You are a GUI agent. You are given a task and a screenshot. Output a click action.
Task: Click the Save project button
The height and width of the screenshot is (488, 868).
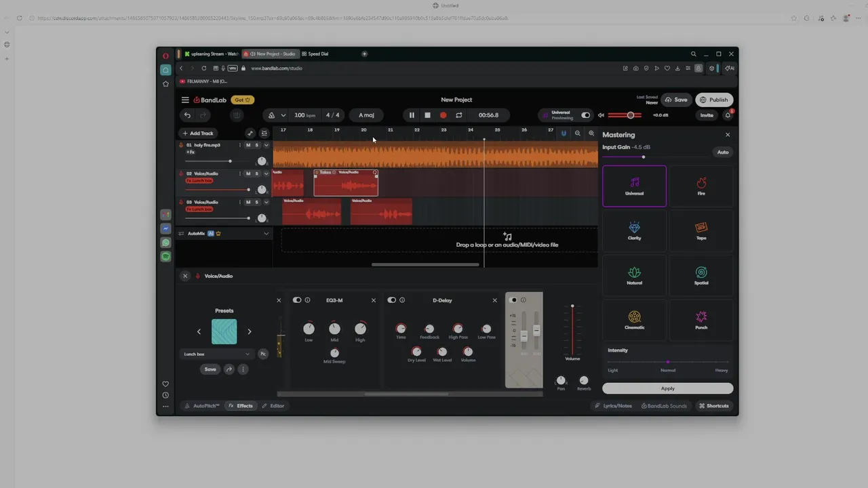coord(676,100)
